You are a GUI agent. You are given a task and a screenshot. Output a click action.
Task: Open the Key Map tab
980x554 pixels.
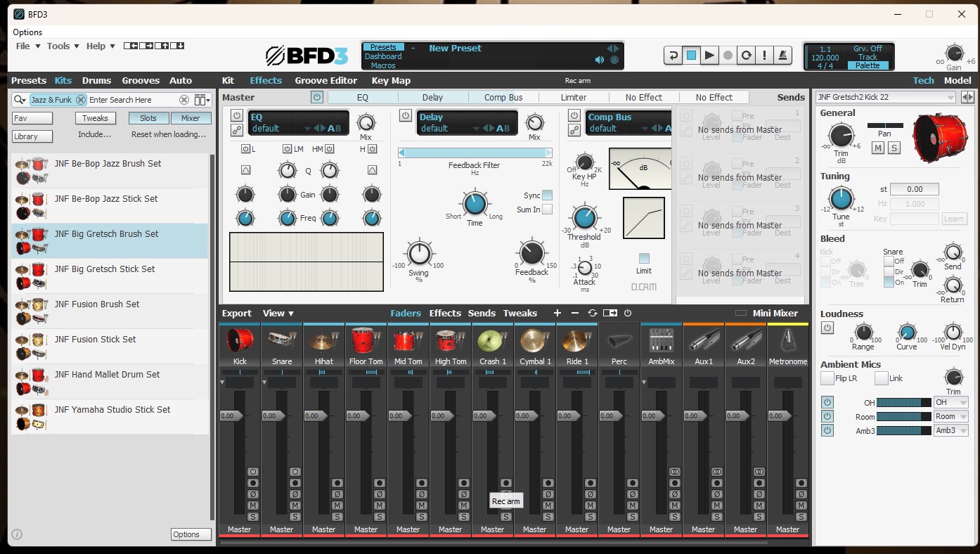391,81
